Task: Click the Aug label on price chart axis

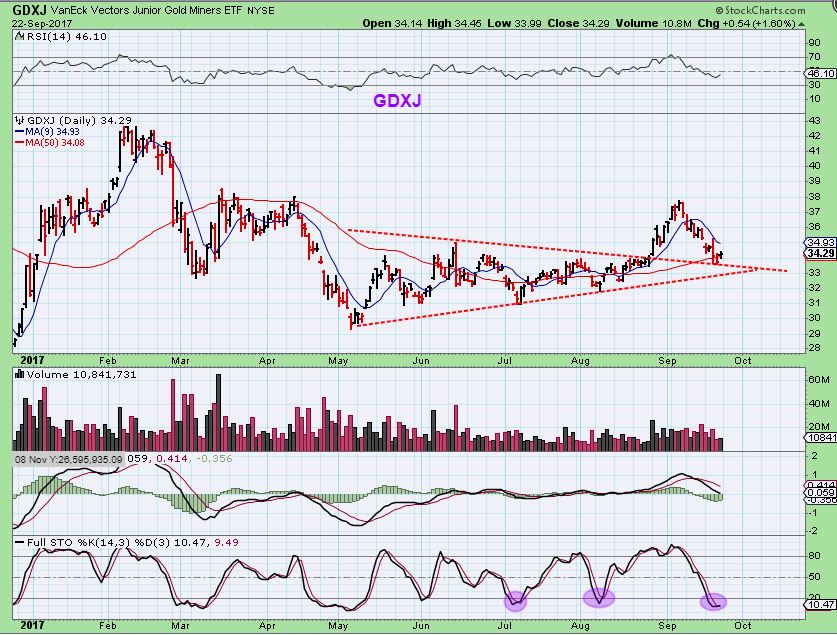Action: click(580, 361)
